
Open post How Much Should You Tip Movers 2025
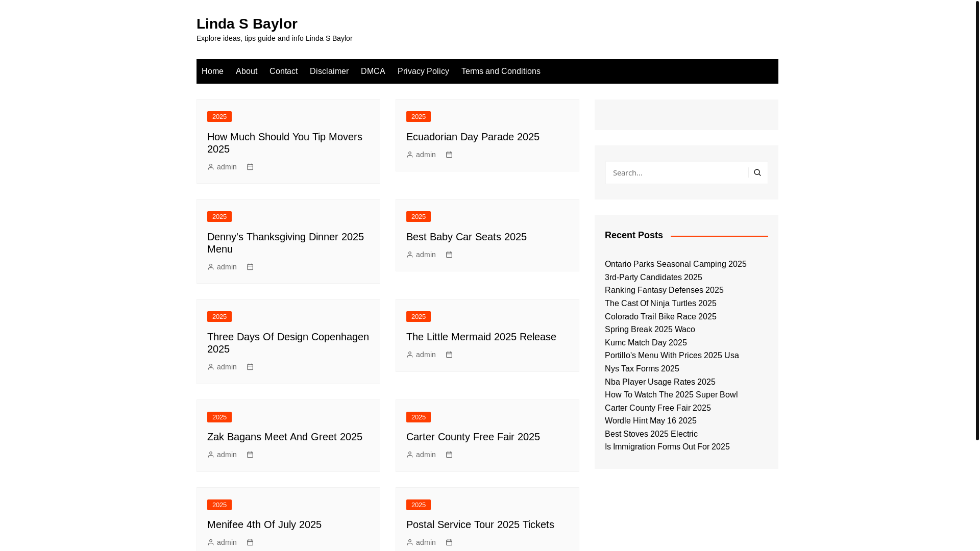point(285,143)
